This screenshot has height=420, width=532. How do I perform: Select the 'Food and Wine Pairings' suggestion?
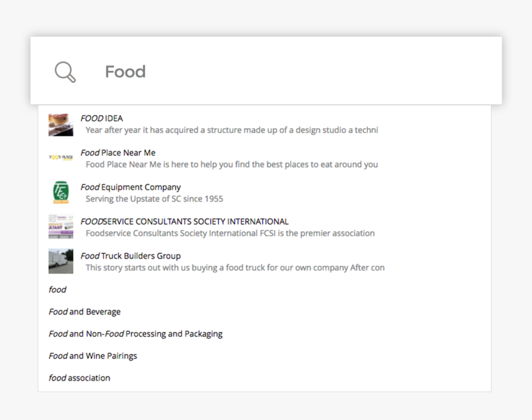coord(93,356)
